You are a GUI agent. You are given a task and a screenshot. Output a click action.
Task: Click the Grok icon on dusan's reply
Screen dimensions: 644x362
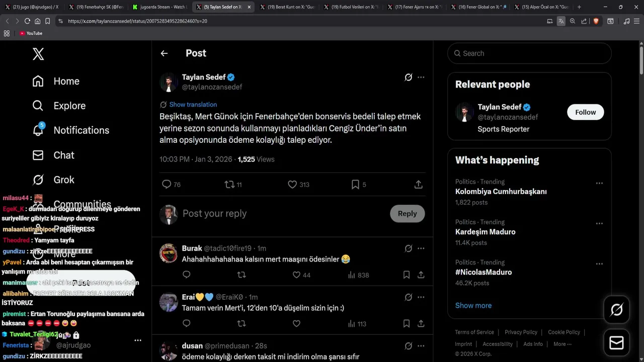tap(409, 346)
